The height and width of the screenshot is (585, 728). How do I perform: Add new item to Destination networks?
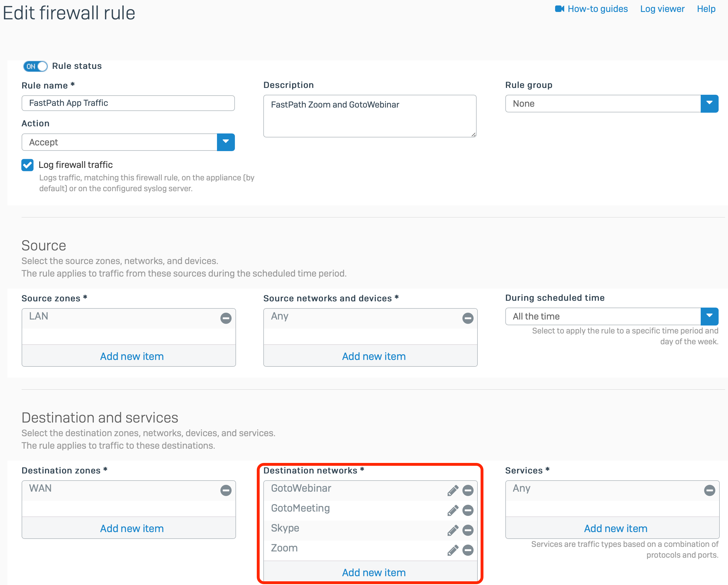coord(373,572)
